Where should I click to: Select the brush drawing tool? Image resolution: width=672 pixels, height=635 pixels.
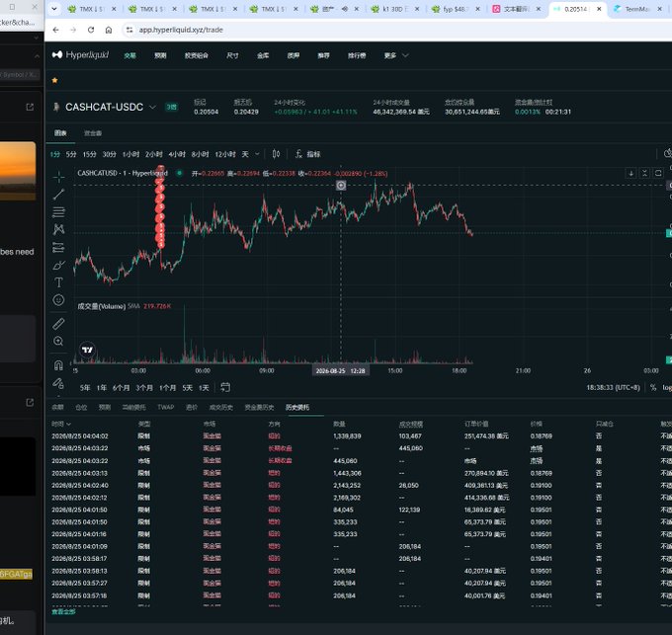[x=58, y=265]
